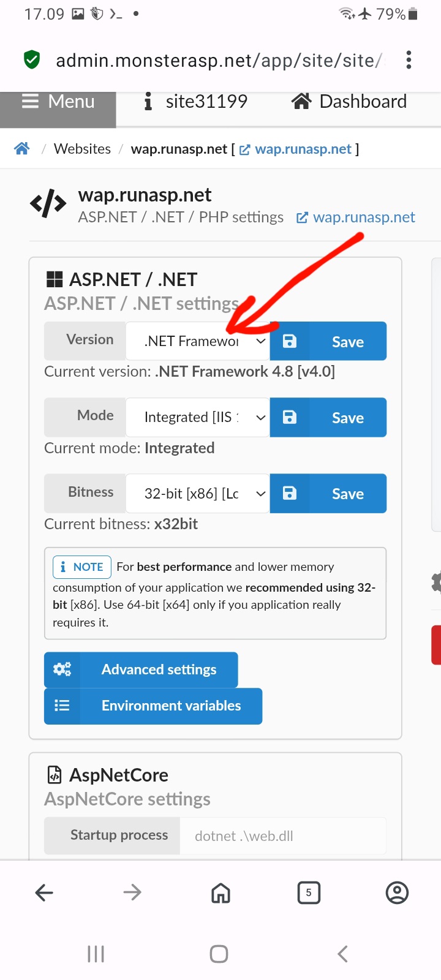
Task: Go to the Dashboard tab
Action: pos(349,102)
